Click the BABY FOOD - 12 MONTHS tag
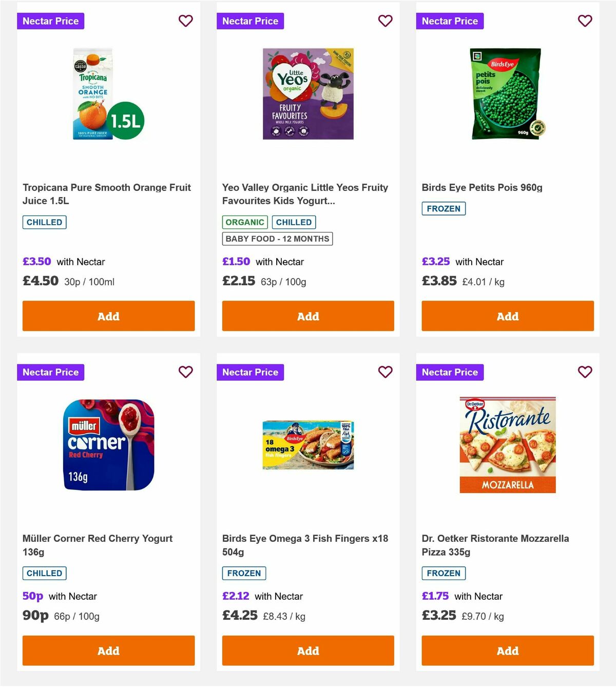The height and width of the screenshot is (687, 616). tap(277, 239)
